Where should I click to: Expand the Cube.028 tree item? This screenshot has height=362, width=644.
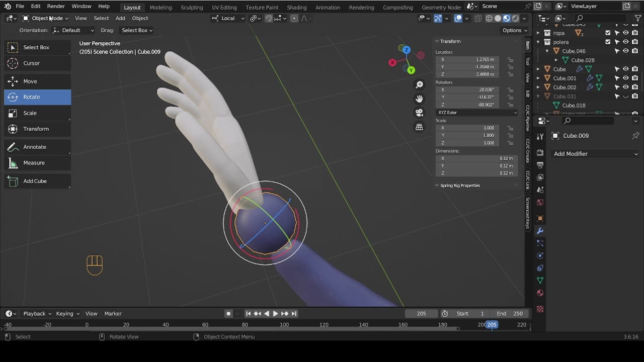556,60
